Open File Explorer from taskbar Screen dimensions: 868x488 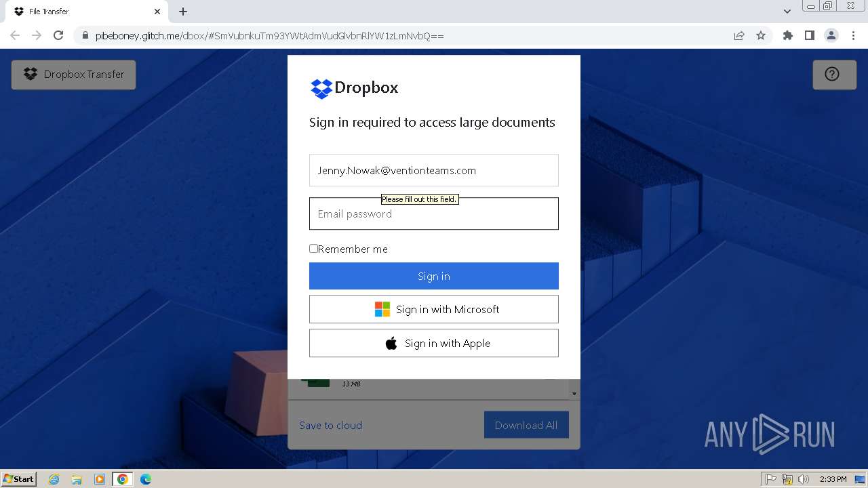pos(77,479)
